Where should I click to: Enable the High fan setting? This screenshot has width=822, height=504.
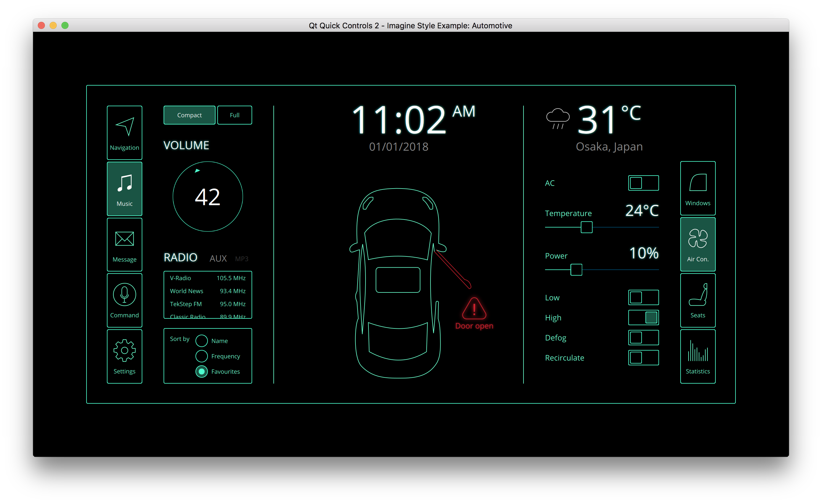642,317
